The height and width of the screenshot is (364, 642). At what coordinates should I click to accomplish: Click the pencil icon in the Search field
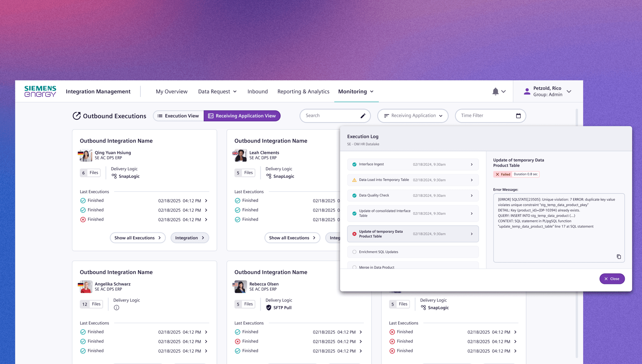(363, 116)
